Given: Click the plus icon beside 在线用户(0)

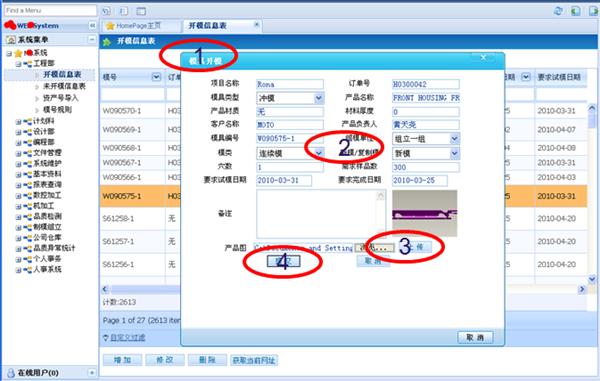Looking at the screenshot, I should (x=92, y=372).
